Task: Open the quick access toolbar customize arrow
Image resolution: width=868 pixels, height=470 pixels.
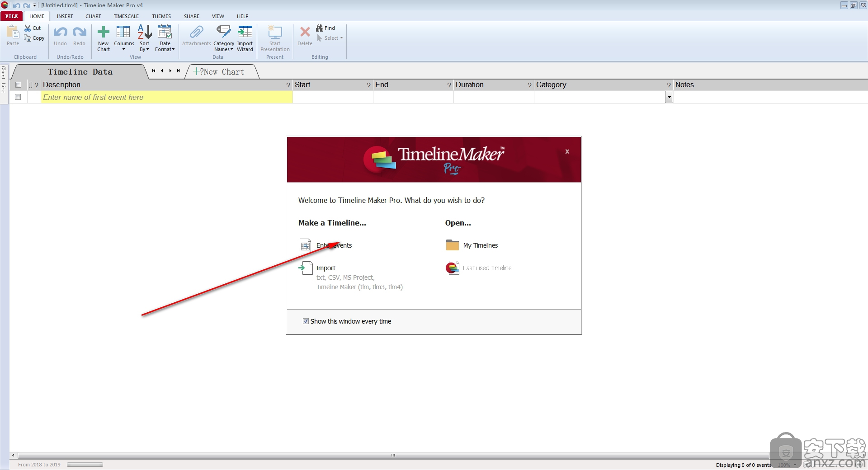Action: 35,5
